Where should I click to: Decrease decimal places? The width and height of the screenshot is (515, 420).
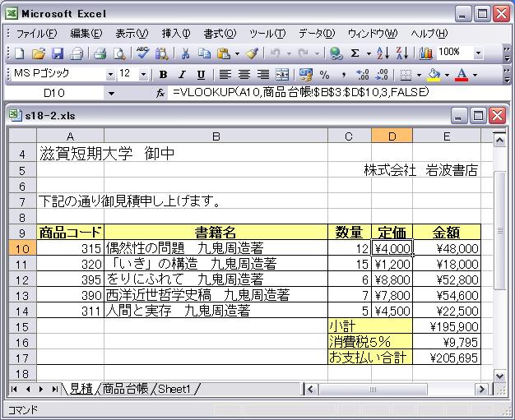point(382,75)
